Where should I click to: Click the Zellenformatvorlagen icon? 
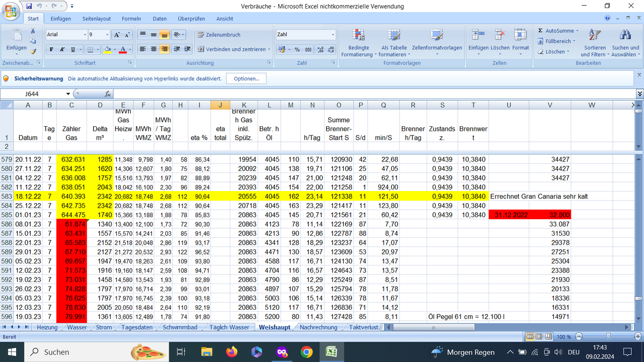(437, 35)
